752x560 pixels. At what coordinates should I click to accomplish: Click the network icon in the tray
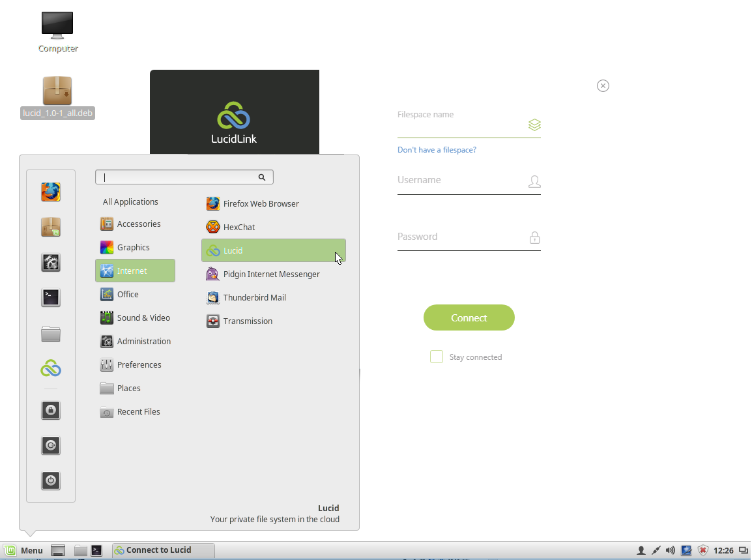686,550
